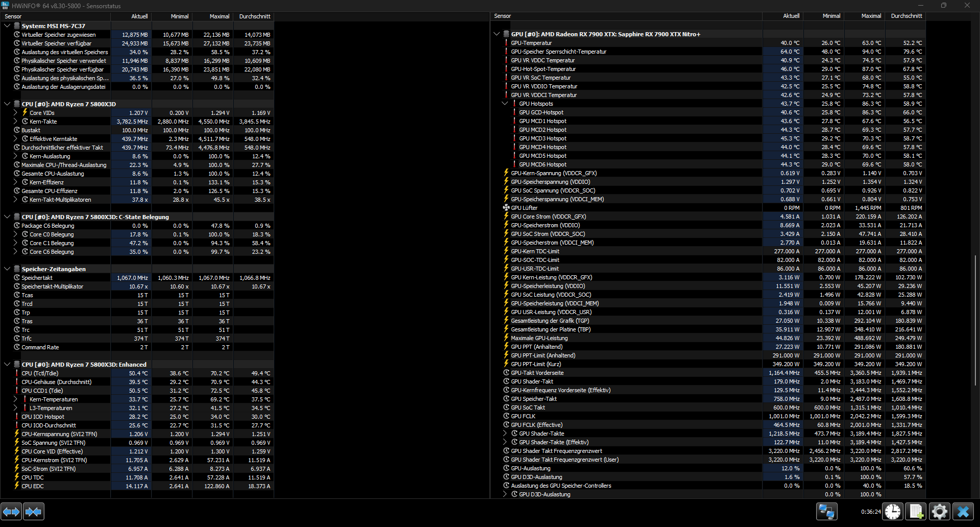The height and width of the screenshot is (527, 980).
Task: Click the expand layout arrows button
Action: 11,511
